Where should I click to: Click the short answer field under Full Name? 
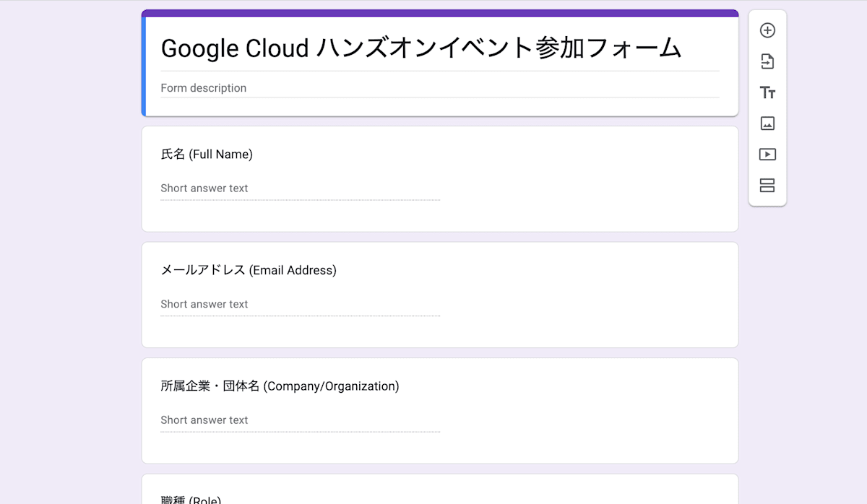coord(300,188)
